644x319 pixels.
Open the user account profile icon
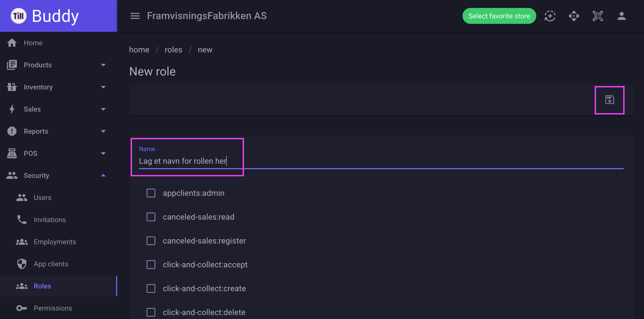tap(621, 16)
